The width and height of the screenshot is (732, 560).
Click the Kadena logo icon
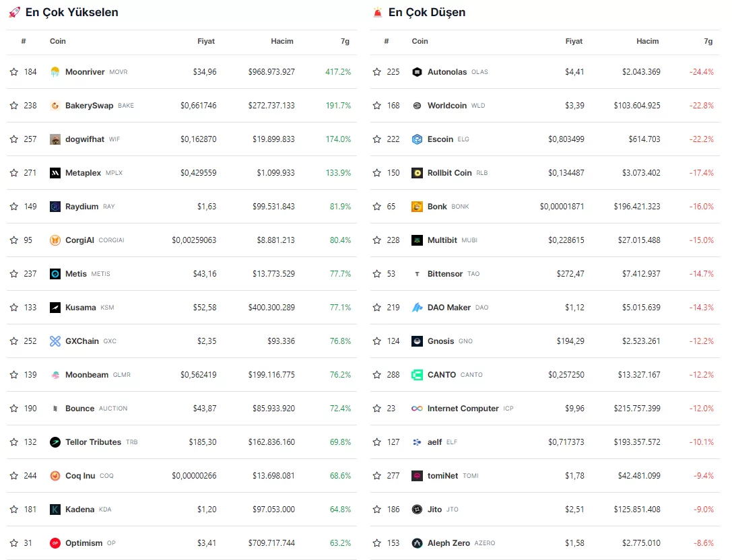[55, 510]
